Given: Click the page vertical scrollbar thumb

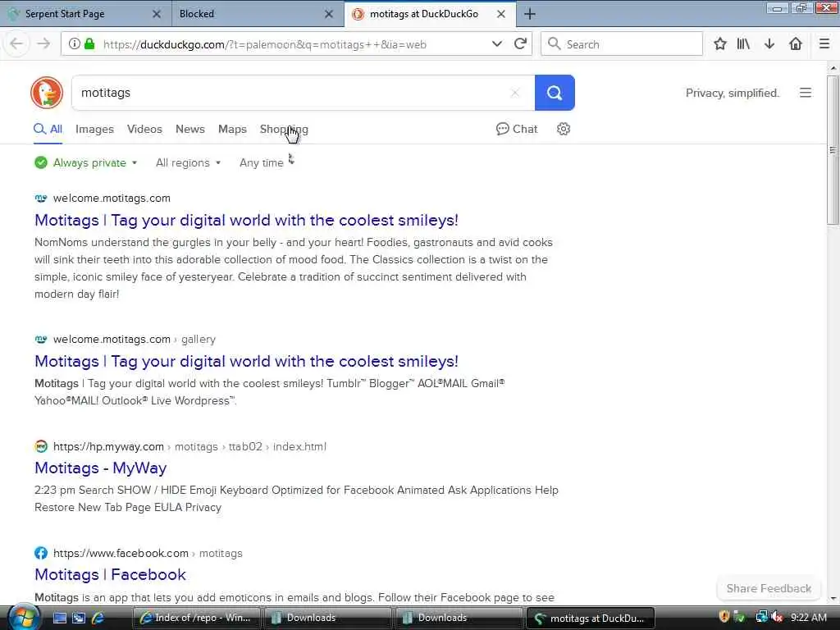Looking at the screenshot, I should tap(833, 150).
